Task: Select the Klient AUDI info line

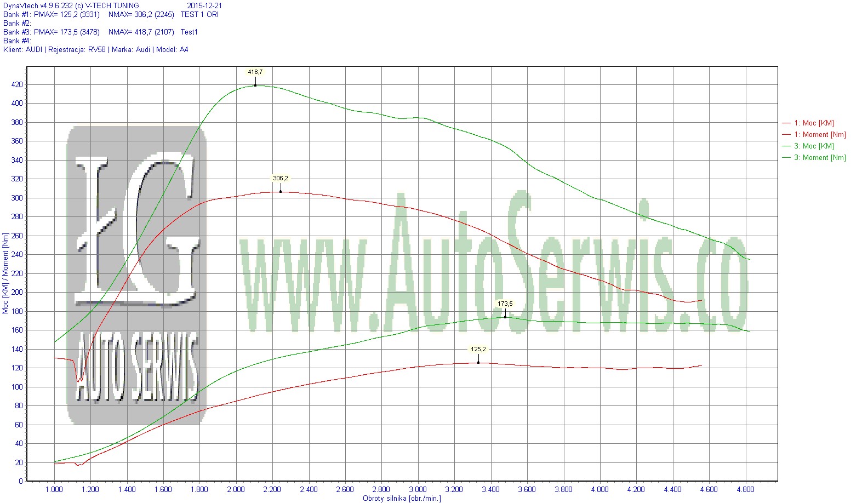Action: click(x=95, y=50)
